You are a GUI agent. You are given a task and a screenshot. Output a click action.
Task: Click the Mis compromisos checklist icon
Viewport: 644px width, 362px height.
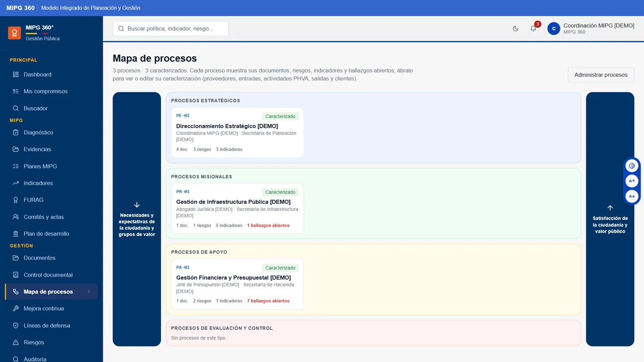16,91
